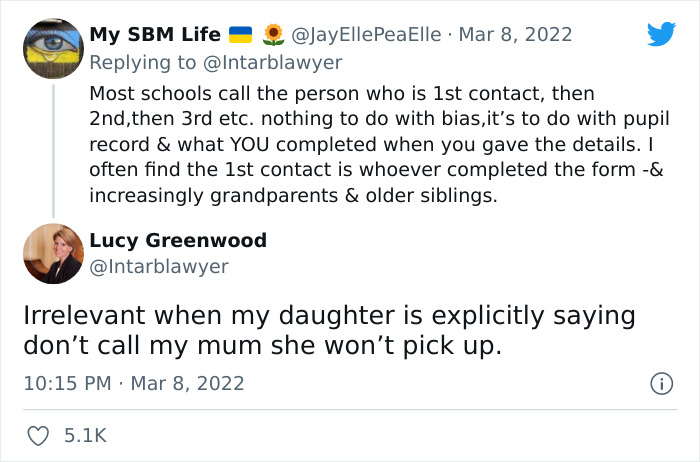
Task: Open the @Intarblawyer handle under Lucy Greenwood
Action: click(159, 266)
